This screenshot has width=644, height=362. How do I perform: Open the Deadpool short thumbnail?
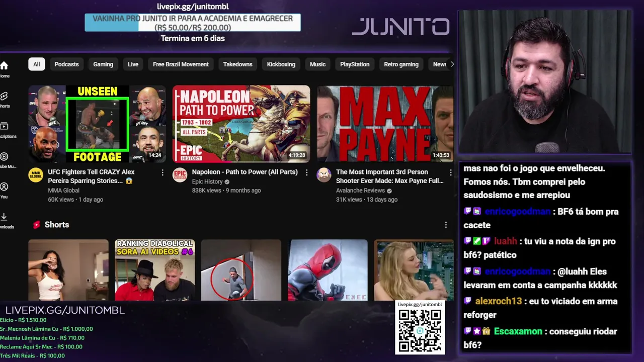click(328, 270)
